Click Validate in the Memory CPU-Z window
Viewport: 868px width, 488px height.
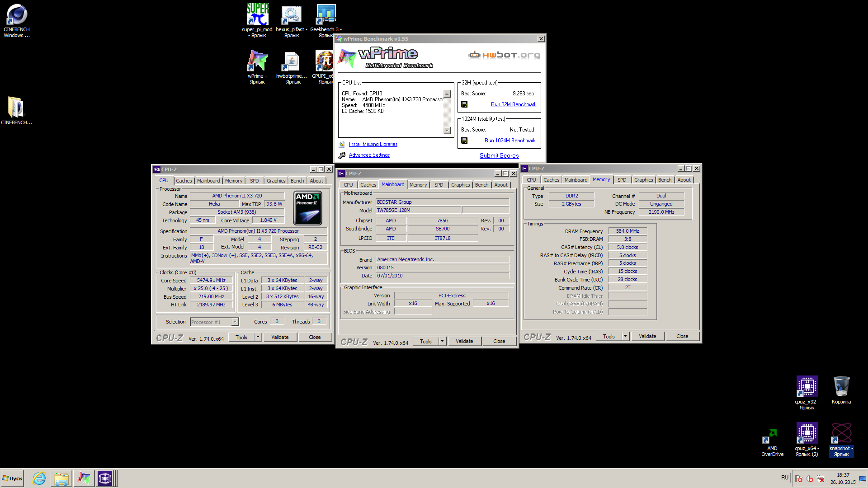click(647, 336)
